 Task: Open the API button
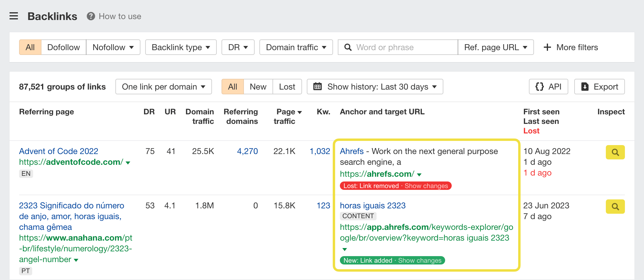pyautogui.click(x=548, y=87)
